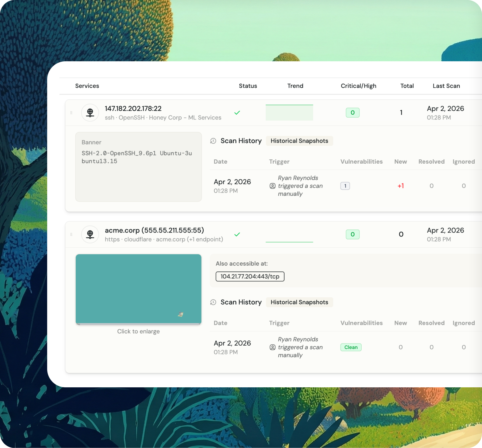
Task: Click the user icon beside SSH scan trigger
Action: 273,186
